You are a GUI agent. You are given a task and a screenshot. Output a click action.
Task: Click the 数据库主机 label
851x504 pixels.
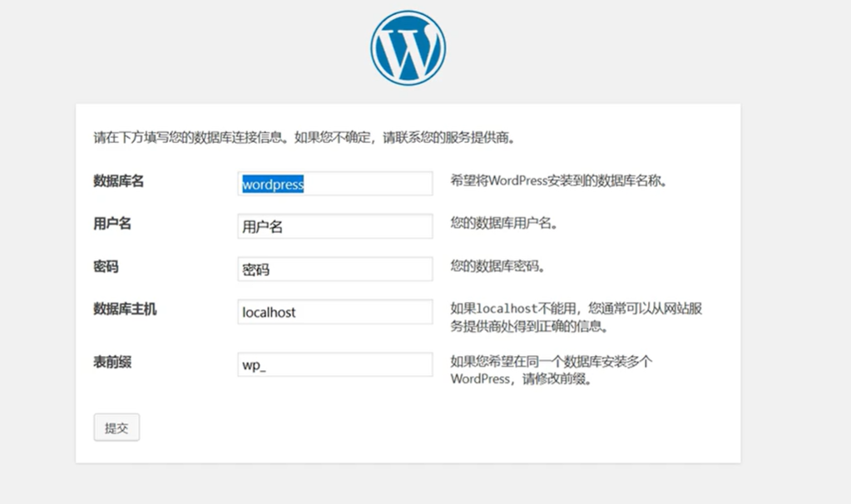point(125,309)
